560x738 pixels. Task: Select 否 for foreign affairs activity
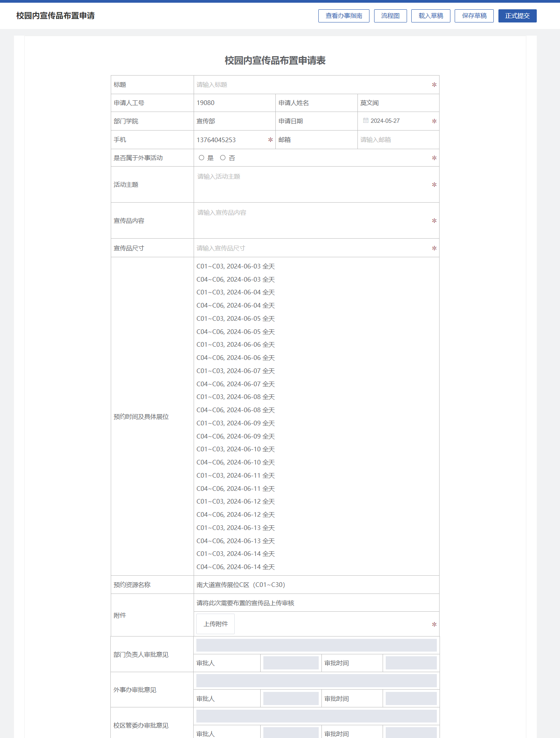223,158
